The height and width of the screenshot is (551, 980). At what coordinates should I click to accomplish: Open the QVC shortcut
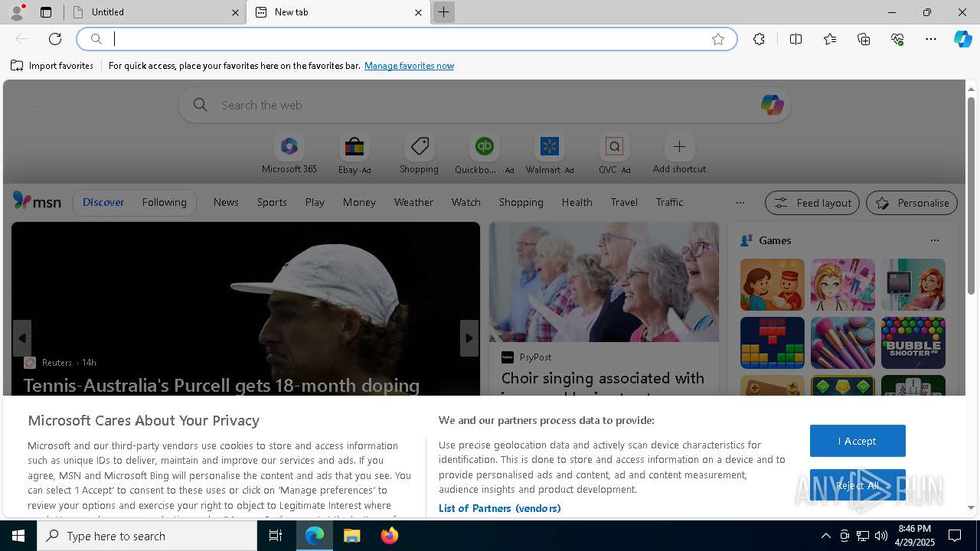coord(614,154)
